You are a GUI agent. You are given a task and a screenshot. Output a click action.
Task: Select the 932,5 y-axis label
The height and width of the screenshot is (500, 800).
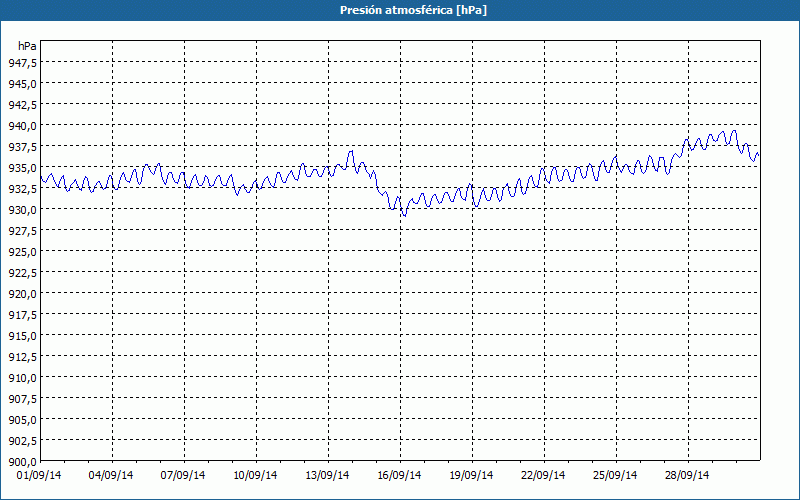tap(22, 189)
